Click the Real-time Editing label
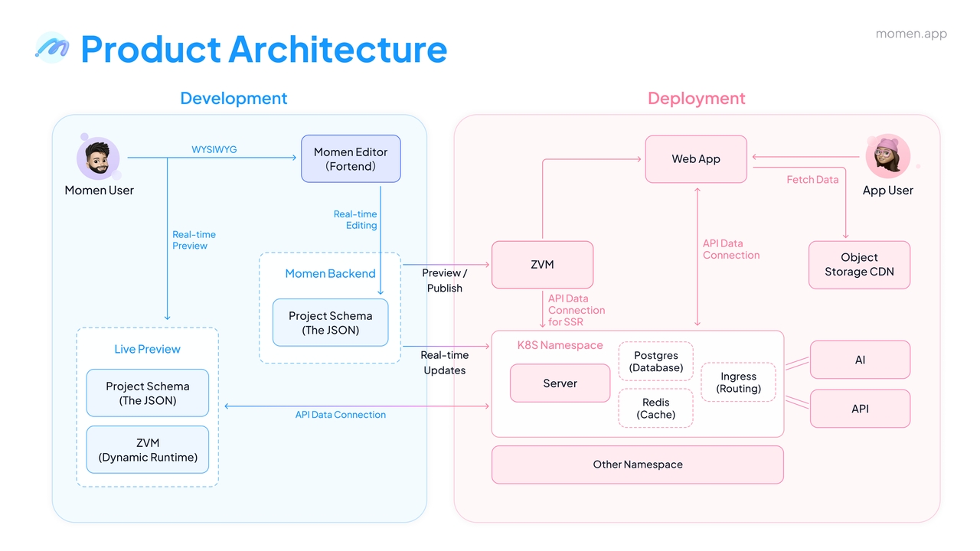Viewport: 980px width, 551px height. click(355, 220)
